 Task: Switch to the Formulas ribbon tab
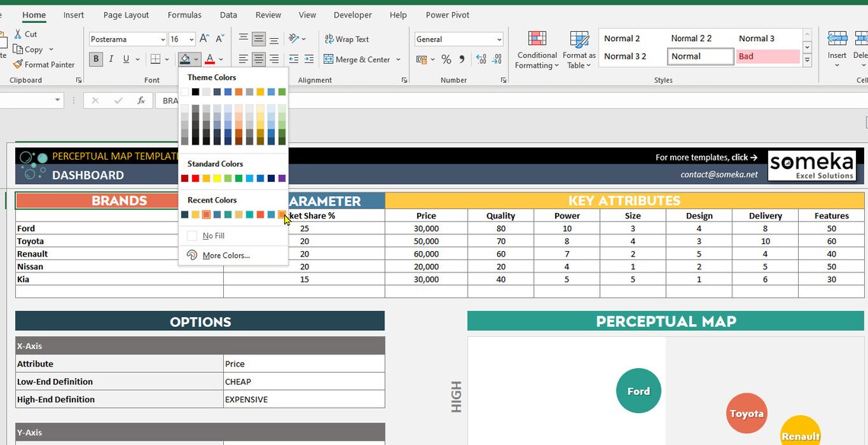coord(184,14)
